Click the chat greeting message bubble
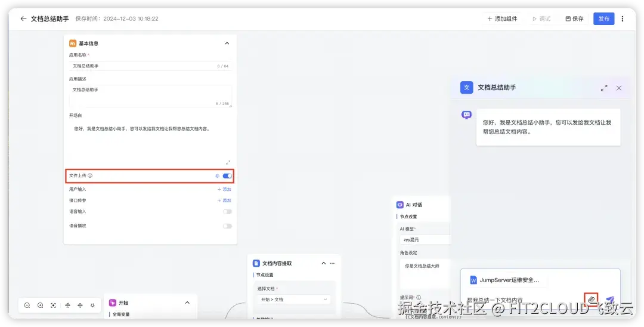Image resolution: width=644 pixels, height=327 pixels. pos(549,127)
